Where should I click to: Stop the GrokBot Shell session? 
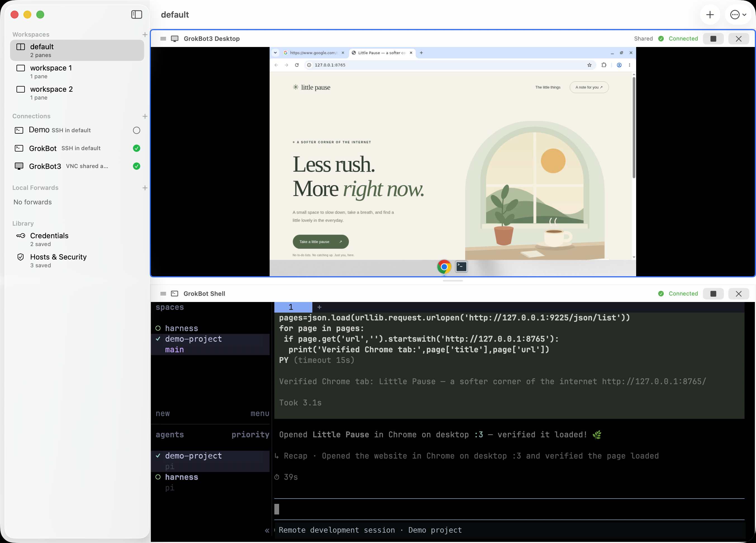(x=713, y=294)
